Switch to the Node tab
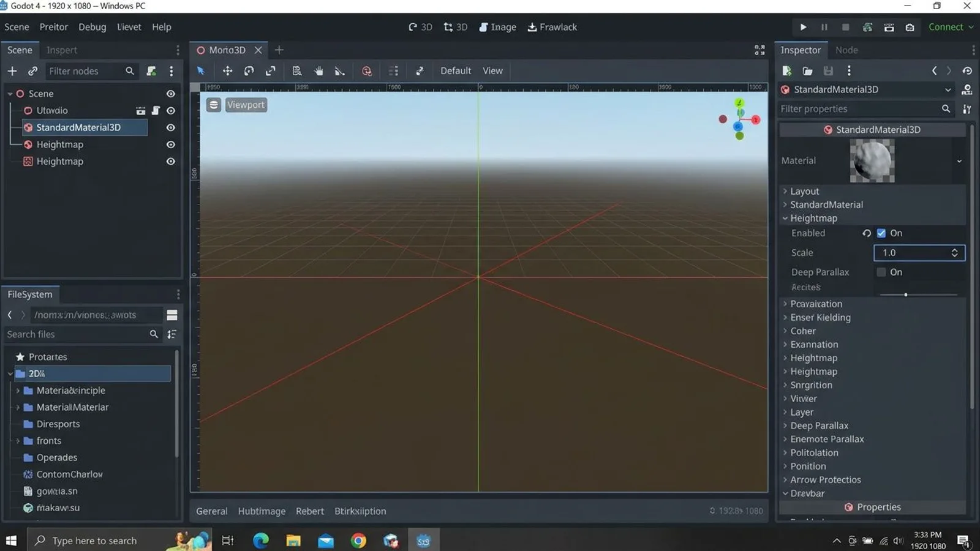The height and width of the screenshot is (551, 980). pyautogui.click(x=846, y=50)
